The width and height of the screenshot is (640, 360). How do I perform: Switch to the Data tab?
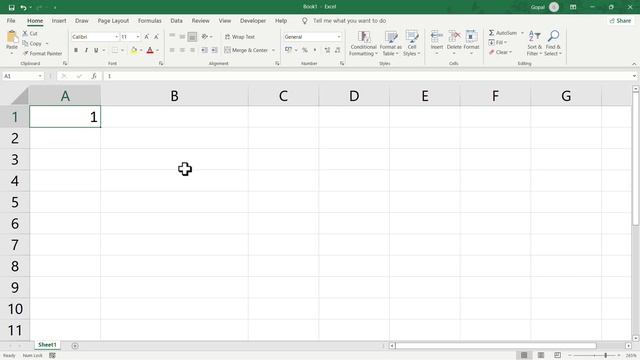coord(176,20)
